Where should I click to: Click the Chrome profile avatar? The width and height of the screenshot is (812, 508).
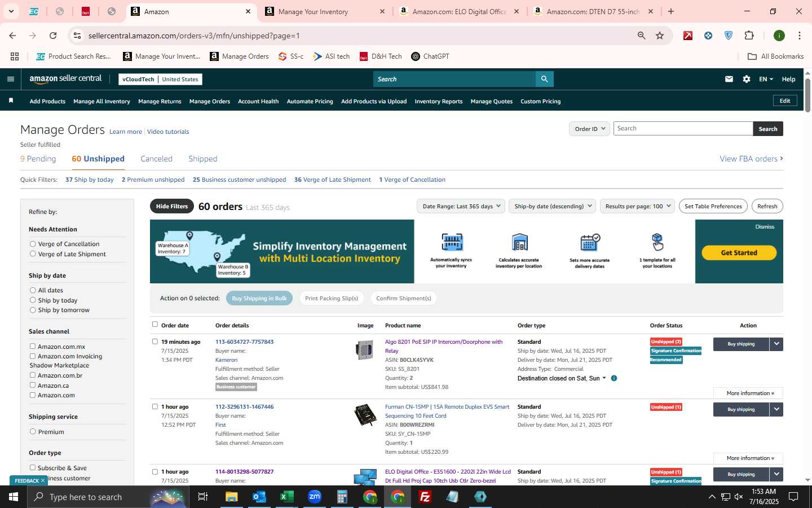[x=779, y=36]
